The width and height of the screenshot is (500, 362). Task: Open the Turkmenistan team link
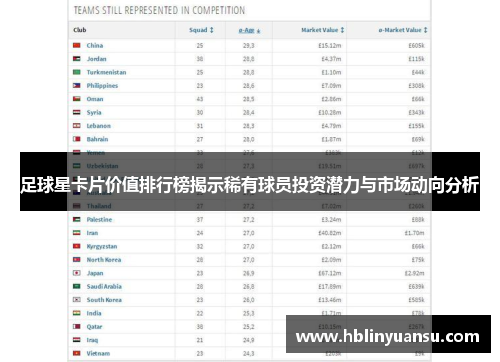[106, 72]
